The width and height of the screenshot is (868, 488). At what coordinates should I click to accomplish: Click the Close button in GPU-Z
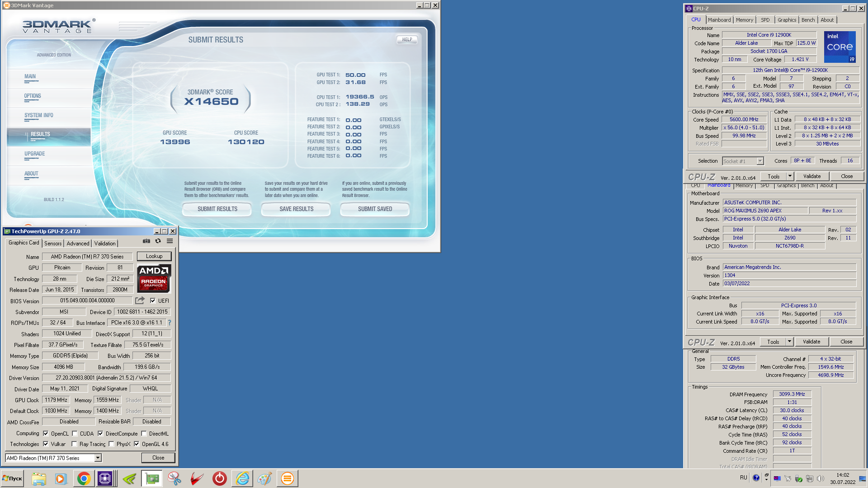[158, 458]
